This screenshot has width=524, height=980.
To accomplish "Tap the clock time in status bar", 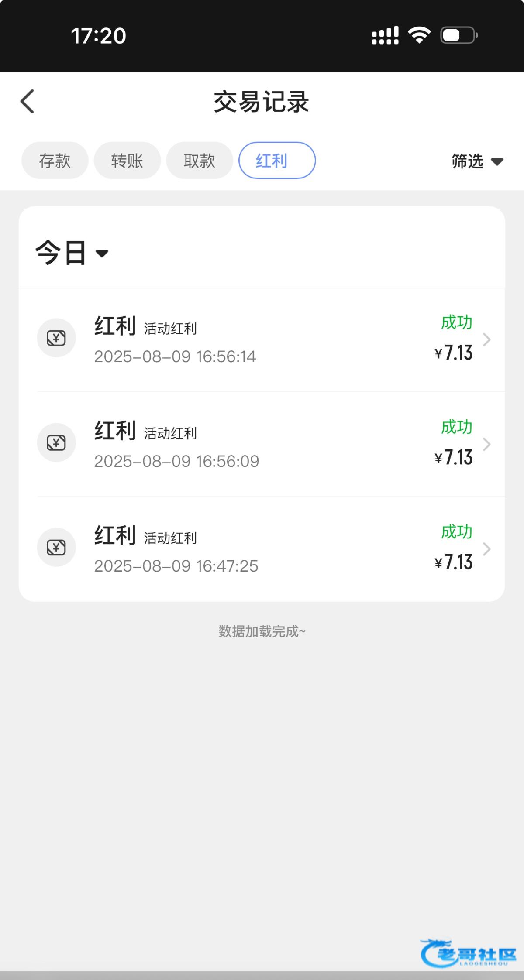I will (x=99, y=36).
